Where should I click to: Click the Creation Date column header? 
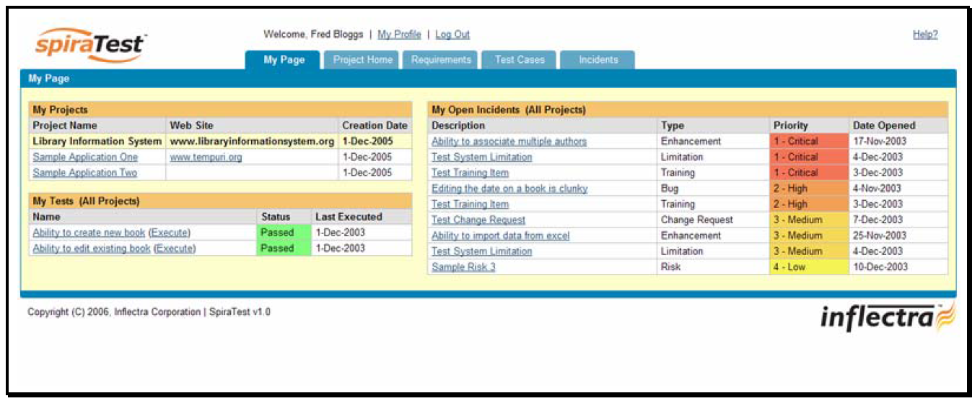[x=375, y=126]
